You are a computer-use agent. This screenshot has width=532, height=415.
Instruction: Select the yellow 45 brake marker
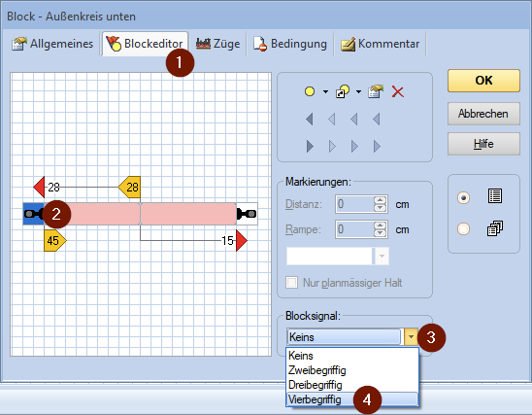coord(54,240)
